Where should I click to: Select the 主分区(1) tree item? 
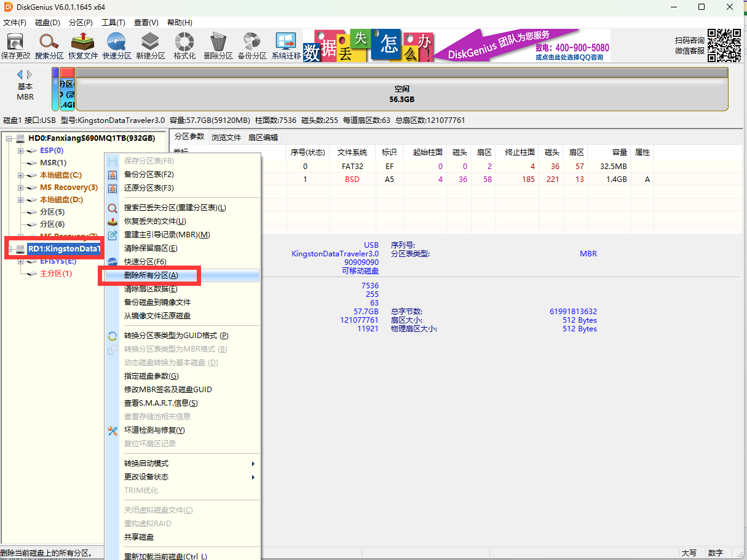(56, 274)
